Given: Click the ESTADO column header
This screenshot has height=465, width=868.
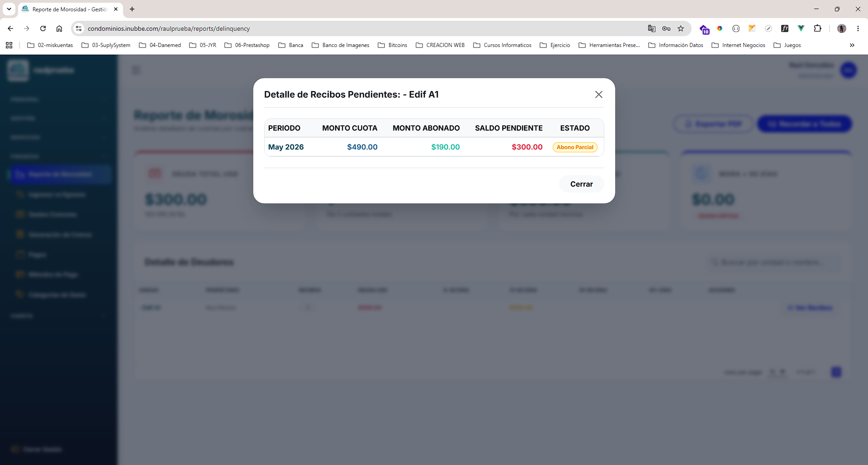Looking at the screenshot, I should (575, 128).
